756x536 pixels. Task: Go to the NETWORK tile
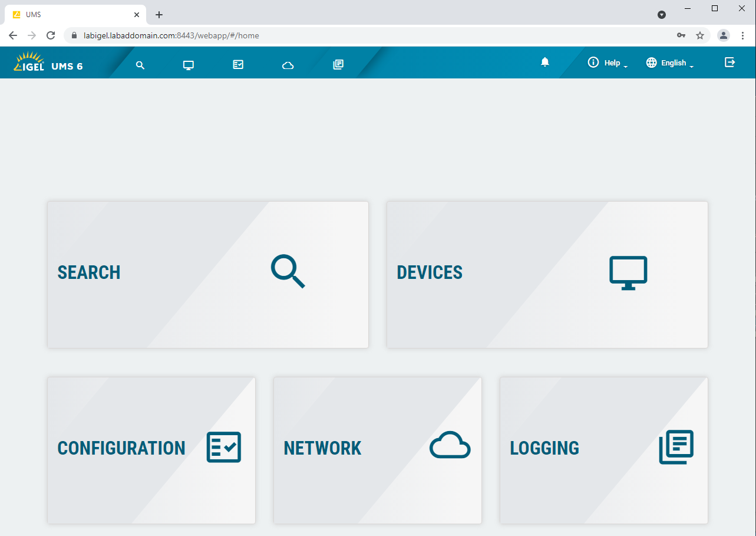click(377, 450)
